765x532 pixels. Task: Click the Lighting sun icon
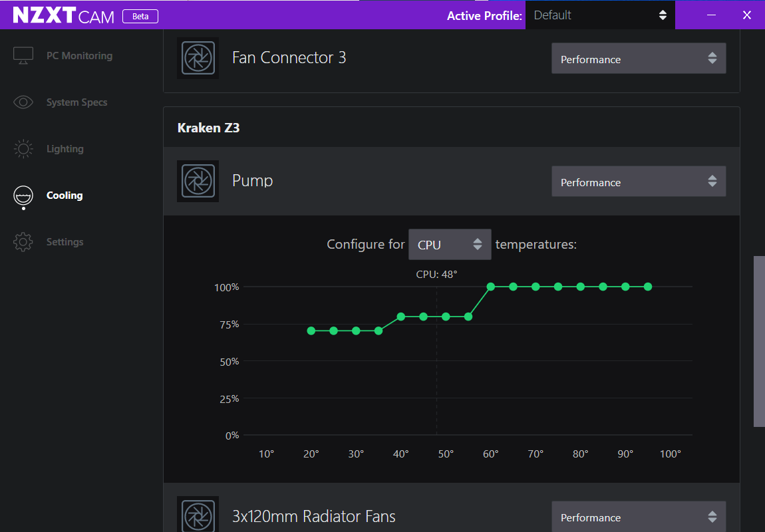click(x=23, y=149)
